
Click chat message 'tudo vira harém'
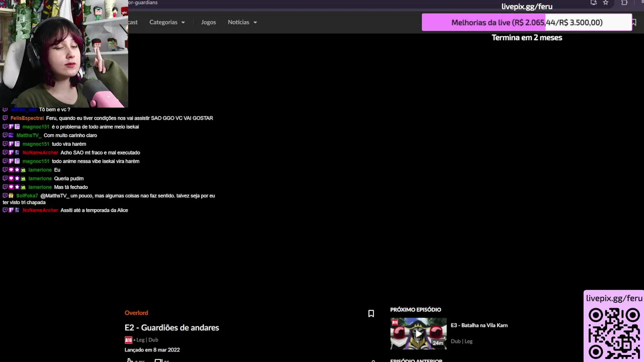coord(69,144)
